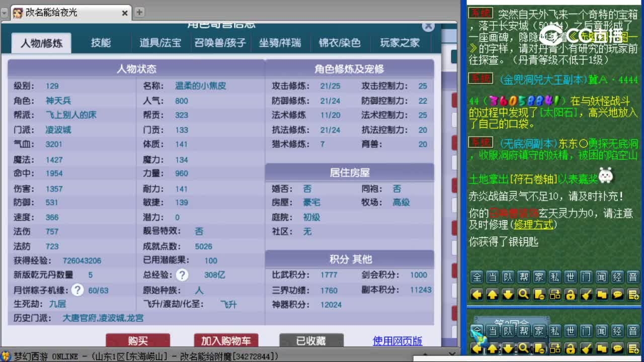Click the guild name 飞上别人的床
The height and width of the screenshot is (362, 644).
71,115
